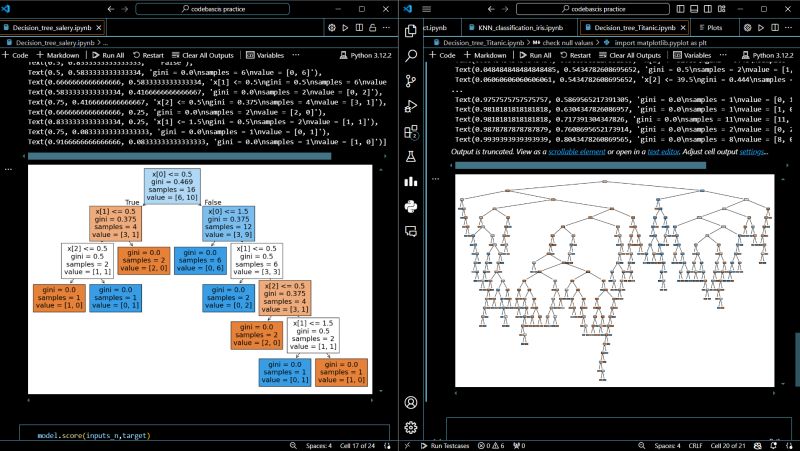Toggle Variables view in right notebook toolbar
This screenshot has width=800, height=451.
[692, 55]
